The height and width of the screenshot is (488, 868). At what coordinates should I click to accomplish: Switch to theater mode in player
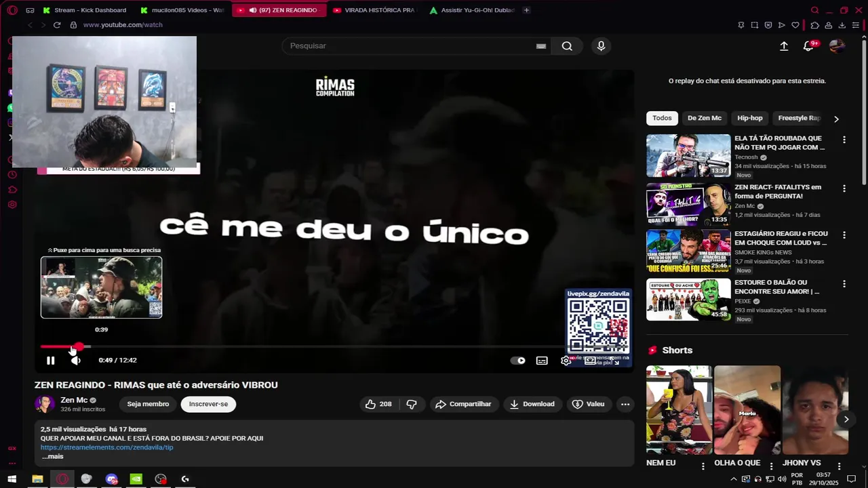click(x=590, y=361)
